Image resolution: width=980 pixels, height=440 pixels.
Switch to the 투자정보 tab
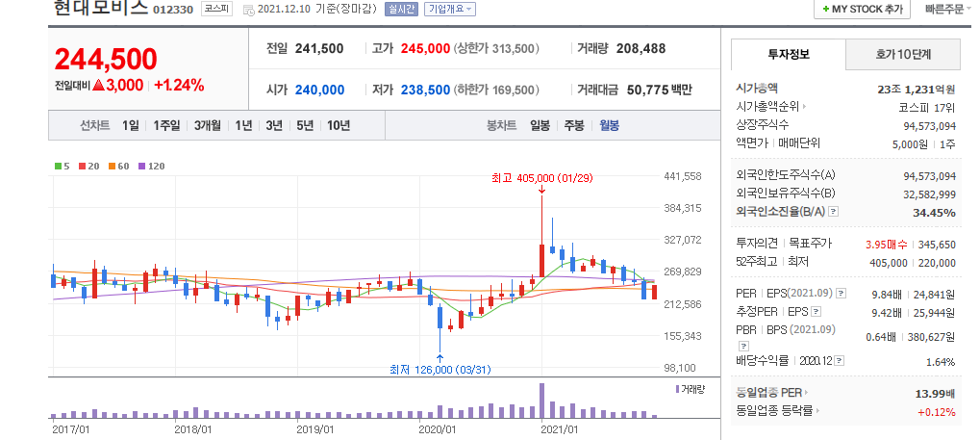pos(789,55)
